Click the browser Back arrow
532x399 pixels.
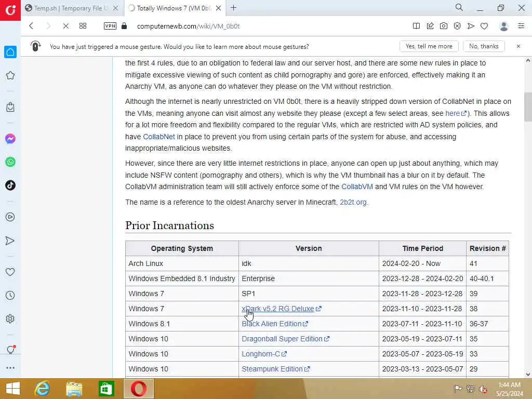click(x=31, y=26)
